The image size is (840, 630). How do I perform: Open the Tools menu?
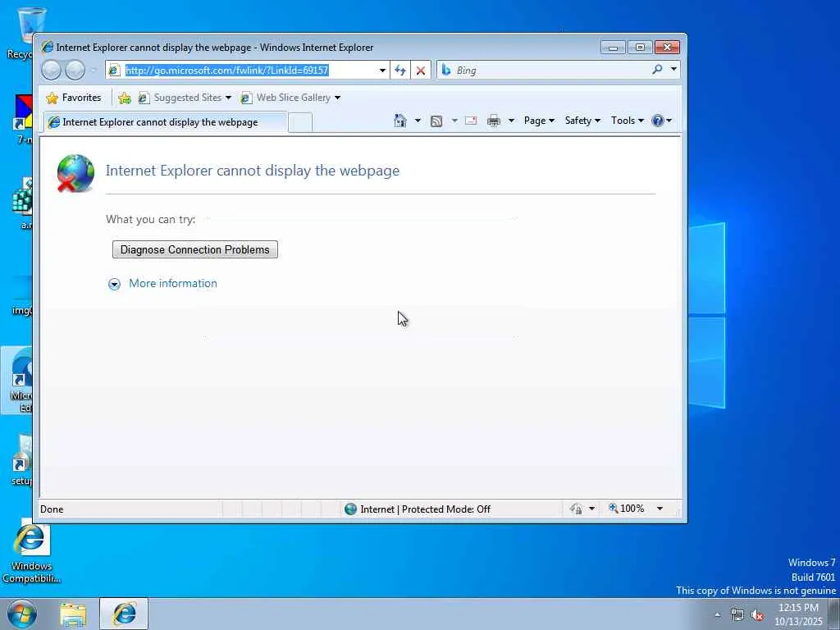(628, 121)
